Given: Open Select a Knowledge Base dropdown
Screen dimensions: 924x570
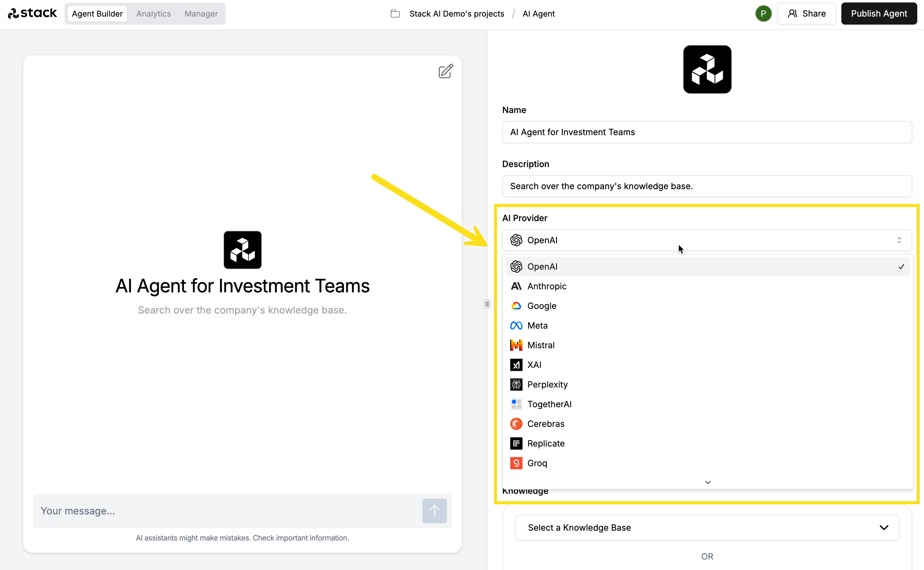Looking at the screenshot, I should [x=707, y=527].
